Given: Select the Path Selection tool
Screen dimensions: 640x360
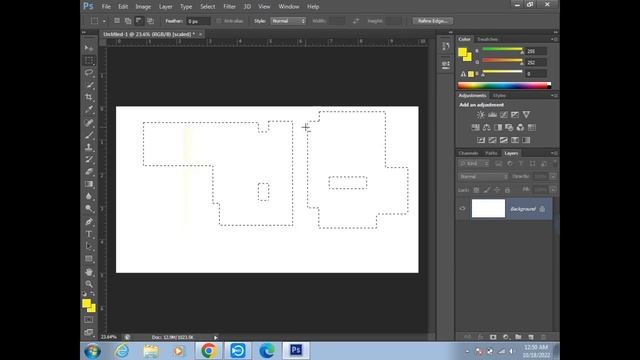Looking at the screenshot, I should (x=89, y=246).
